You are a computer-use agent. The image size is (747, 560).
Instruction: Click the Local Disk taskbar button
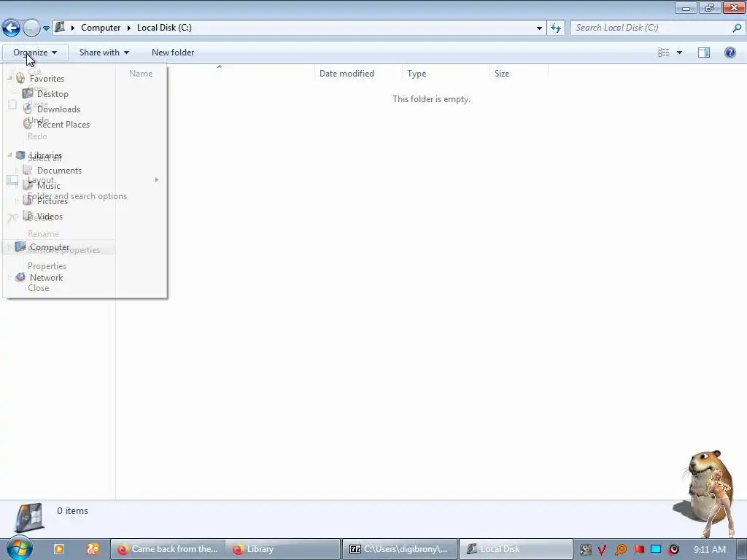point(516,549)
